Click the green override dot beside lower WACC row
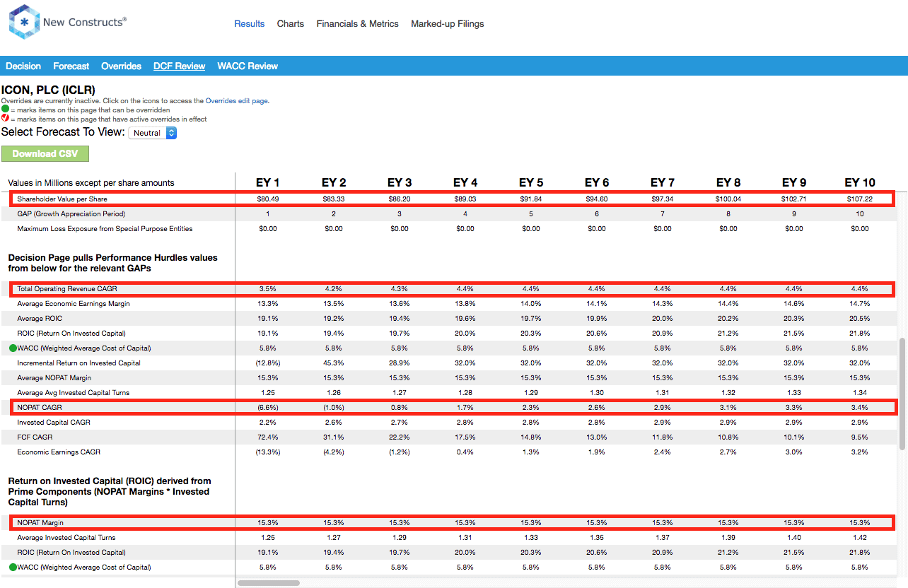This screenshot has width=908, height=588. [13, 567]
